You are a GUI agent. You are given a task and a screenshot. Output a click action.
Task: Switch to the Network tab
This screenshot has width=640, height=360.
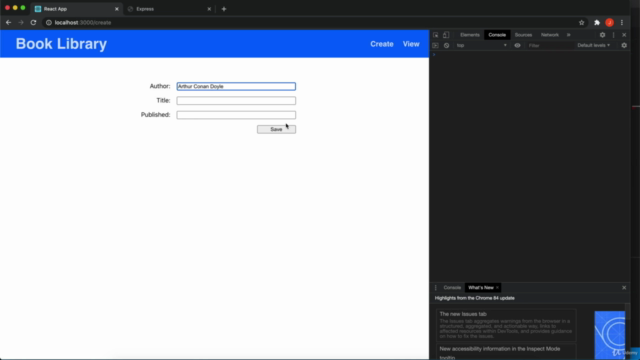[550, 35]
